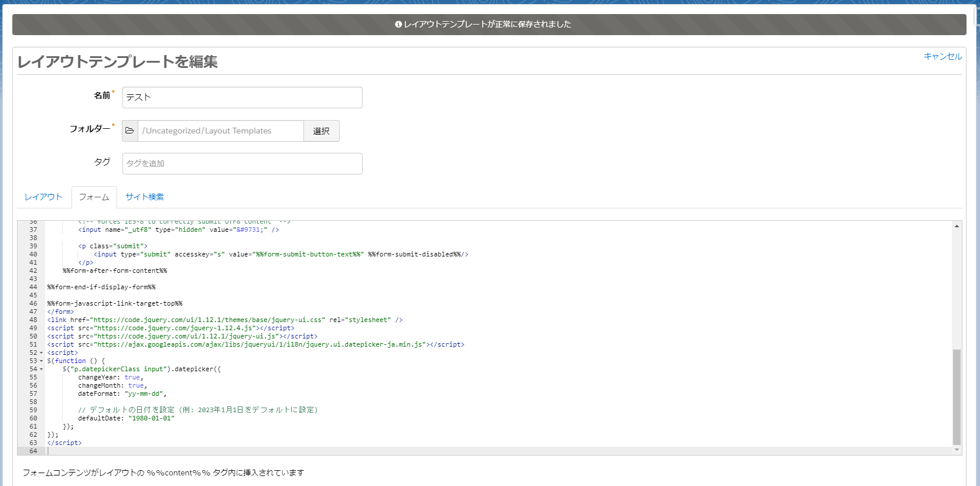Click the </script> closing tag on line 63
Screen dimensions: 980x486
tap(64, 443)
